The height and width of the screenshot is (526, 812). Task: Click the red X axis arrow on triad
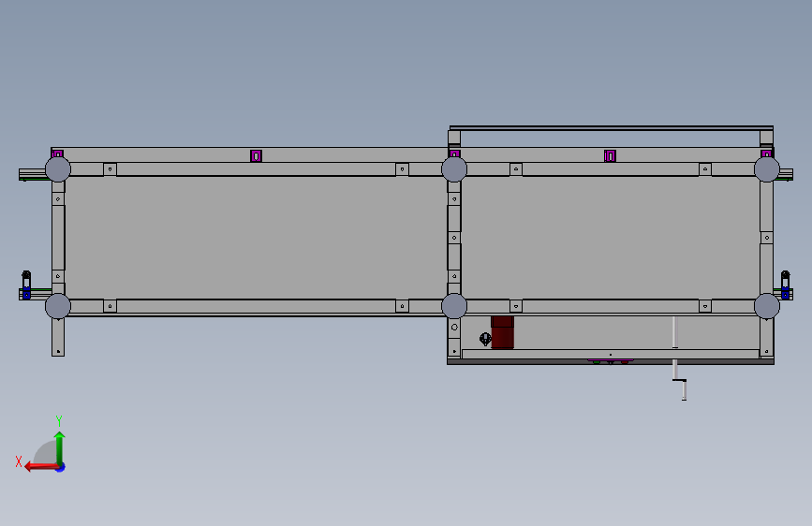(40, 467)
